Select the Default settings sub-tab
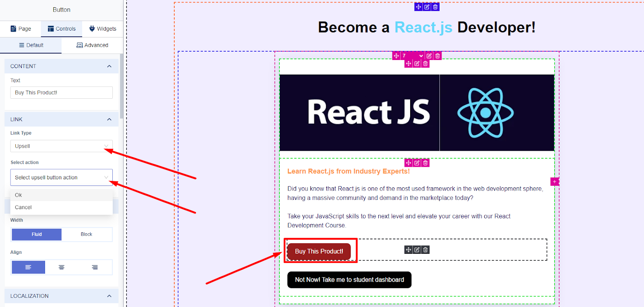Viewport: 644px width, 307px height. click(31, 45)
